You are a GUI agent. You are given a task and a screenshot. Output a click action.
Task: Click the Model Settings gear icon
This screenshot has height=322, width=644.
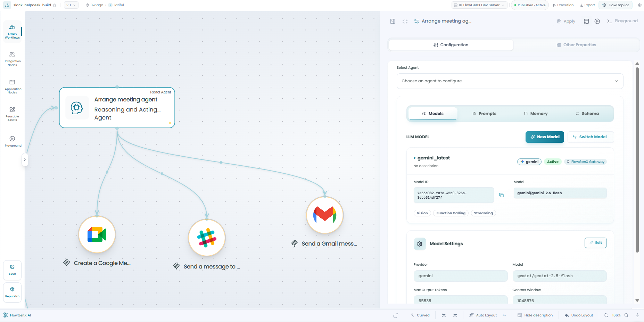point(420,244)
